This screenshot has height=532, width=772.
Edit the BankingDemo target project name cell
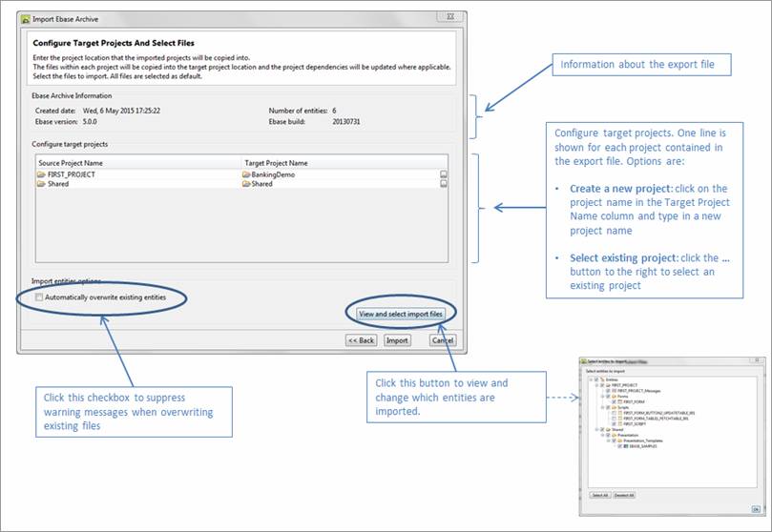click(286, 175)
